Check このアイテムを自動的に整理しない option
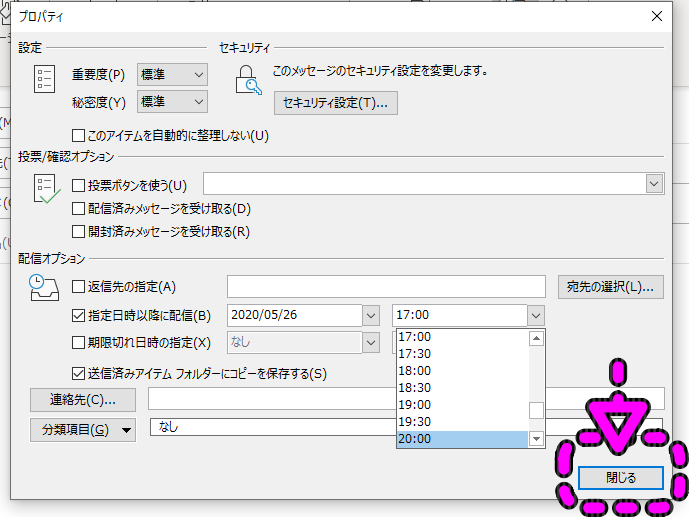Screen dimensions: 689x517 (78, 135)
